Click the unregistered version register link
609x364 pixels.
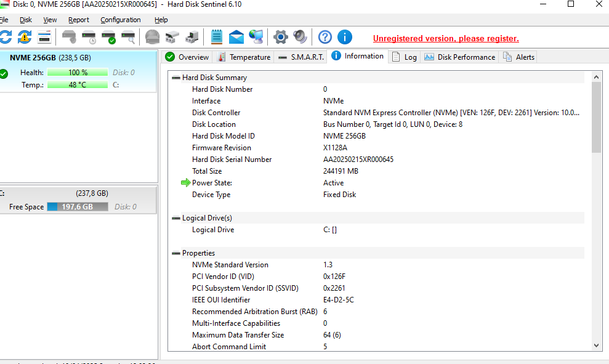pos(446,38)
